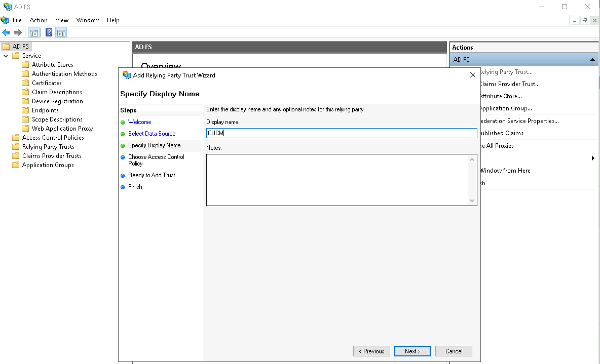This screenshot has width=600, height=364.
Task: Open the Action menu
Action: point(39,20)
